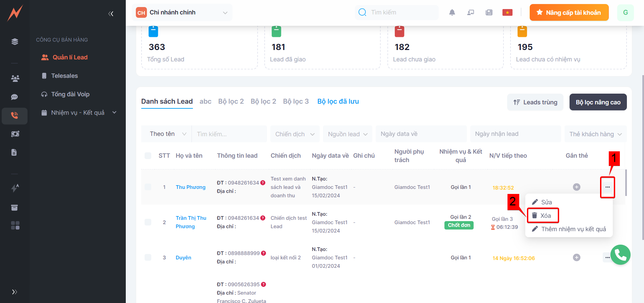The height and width of the screenshot is (303, 644).
Task: Click the notification bell icon
Action: (452, 12)
